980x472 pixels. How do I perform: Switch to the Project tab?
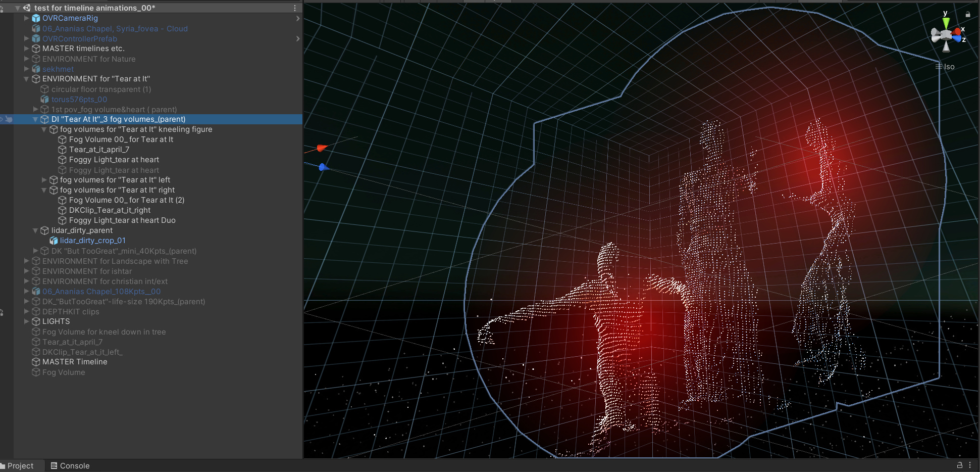(x=19, y=465)
